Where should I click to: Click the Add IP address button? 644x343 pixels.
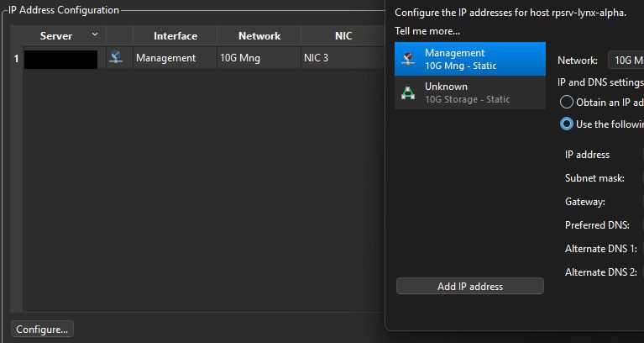470,287
